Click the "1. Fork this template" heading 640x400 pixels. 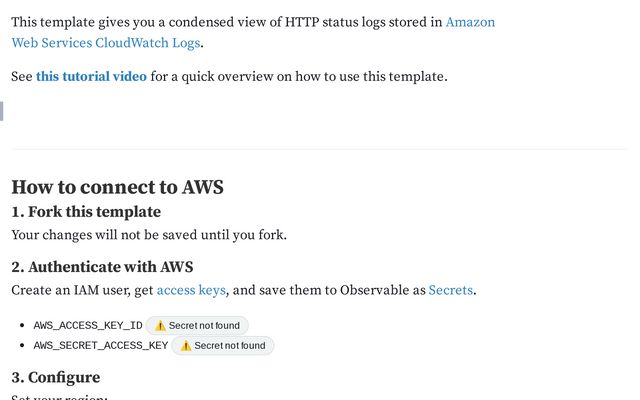86,212
